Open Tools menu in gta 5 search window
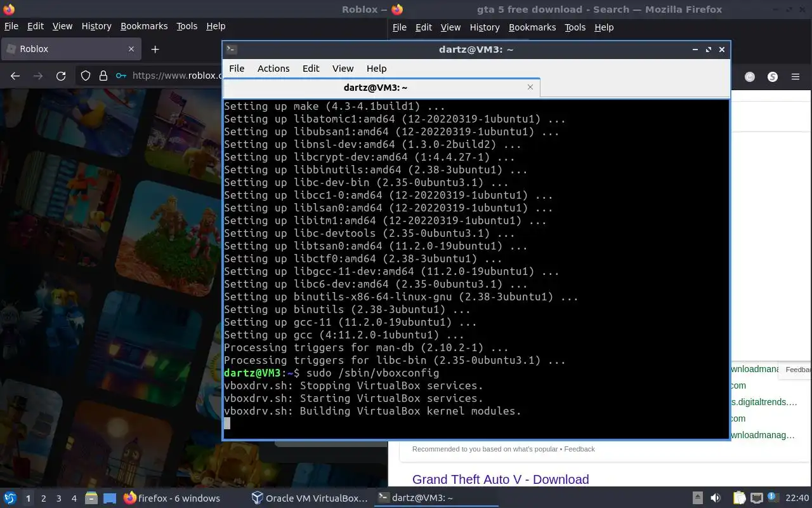Screen dimensions: 812x508 575,27
